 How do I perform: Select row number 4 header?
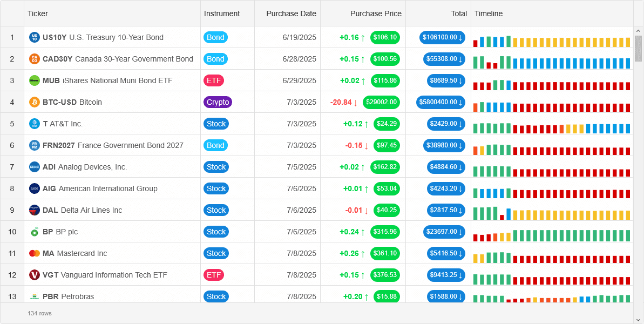click(x=12, y=102)
